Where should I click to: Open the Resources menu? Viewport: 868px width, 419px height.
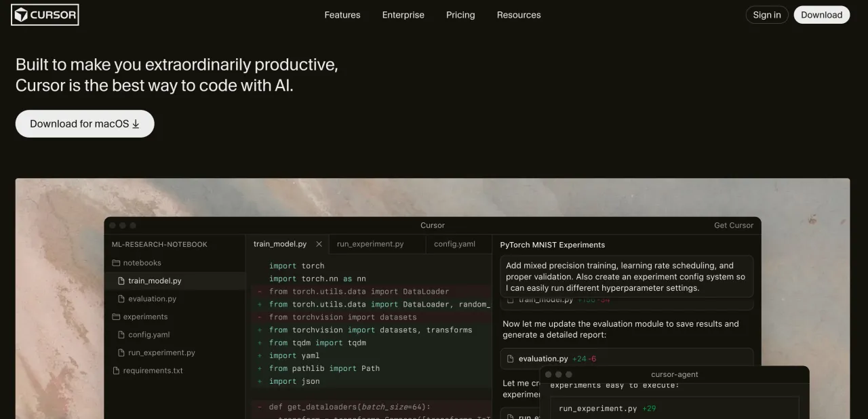[x=519, y=15]
